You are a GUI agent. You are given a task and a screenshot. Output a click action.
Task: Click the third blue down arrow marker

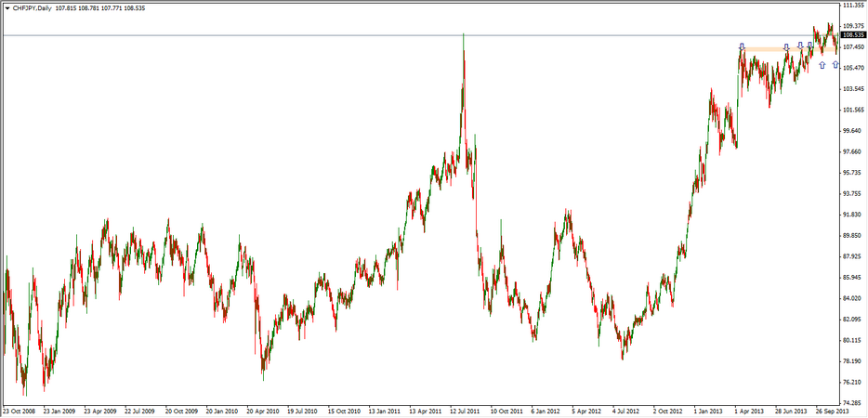(800, 45)
